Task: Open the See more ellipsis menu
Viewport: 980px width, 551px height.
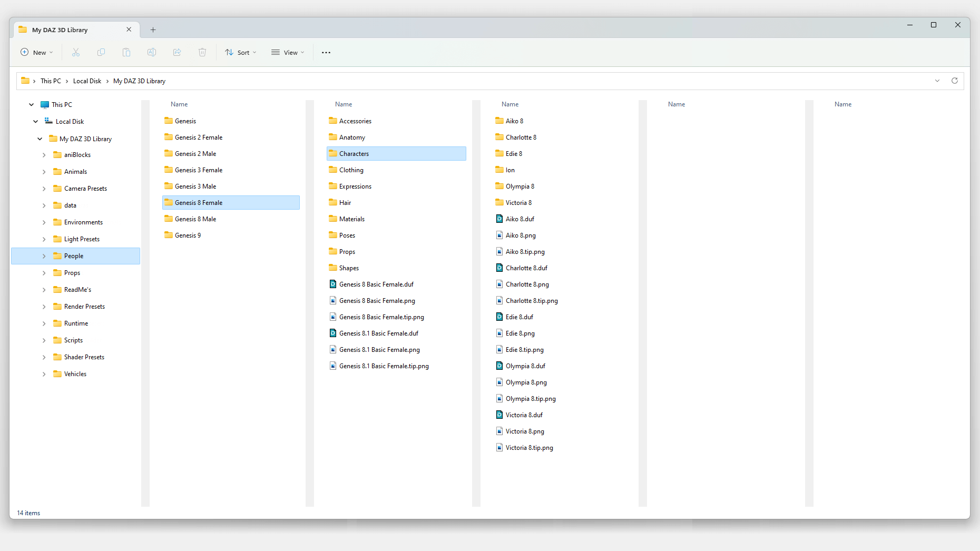Action: click(326, 53)
